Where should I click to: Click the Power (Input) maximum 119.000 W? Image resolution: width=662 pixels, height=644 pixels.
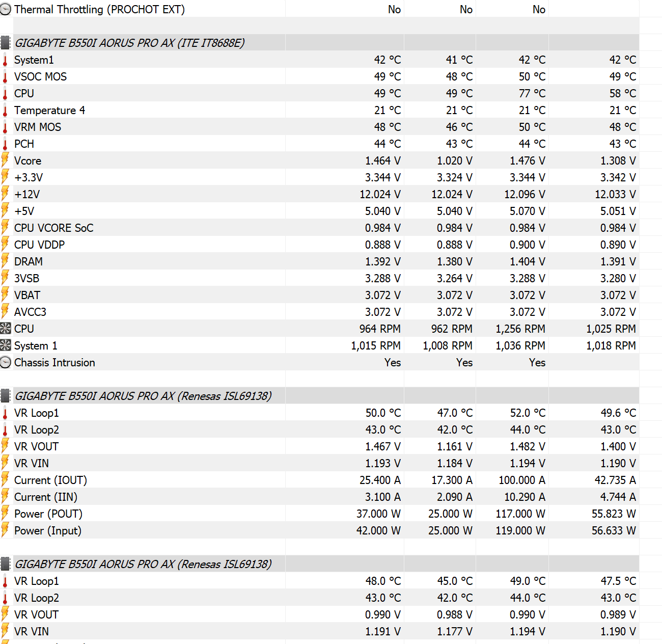pyautogui.click(x=520, y=530)
